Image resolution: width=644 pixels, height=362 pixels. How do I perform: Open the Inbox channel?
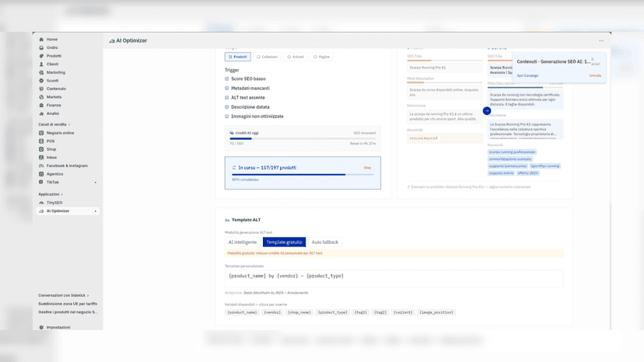point(51,158)
